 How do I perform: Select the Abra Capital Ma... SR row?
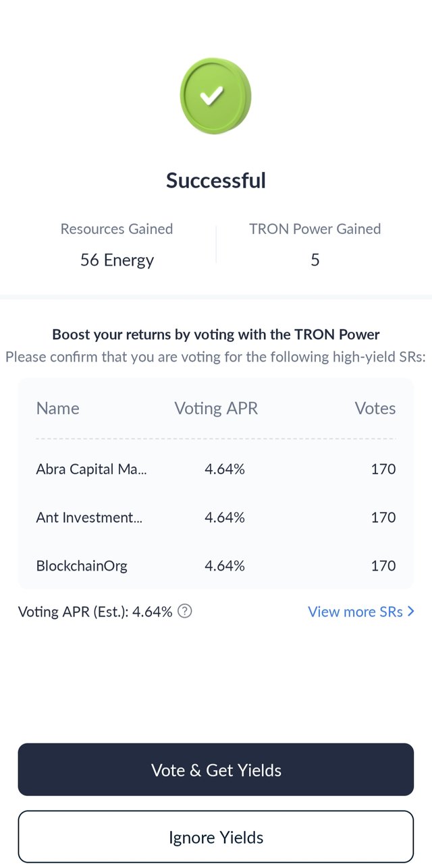coord(215,469)
